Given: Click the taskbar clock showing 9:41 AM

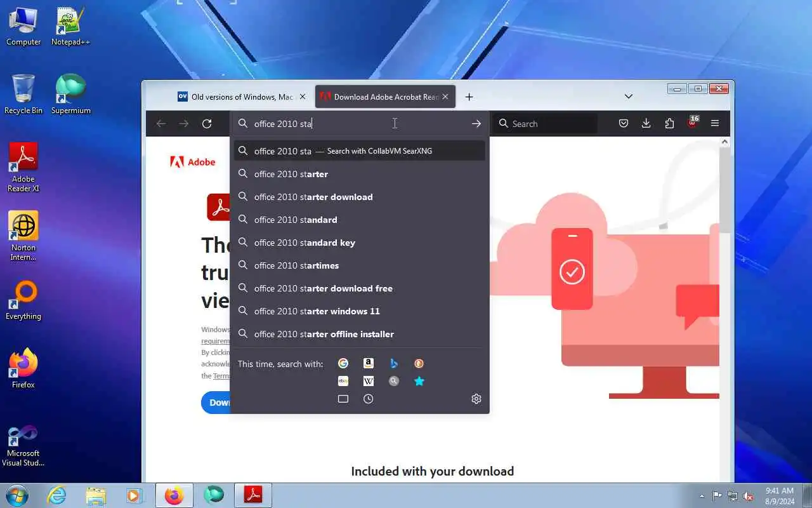Looking at the screenshot, I should click(x=780, y=495).
